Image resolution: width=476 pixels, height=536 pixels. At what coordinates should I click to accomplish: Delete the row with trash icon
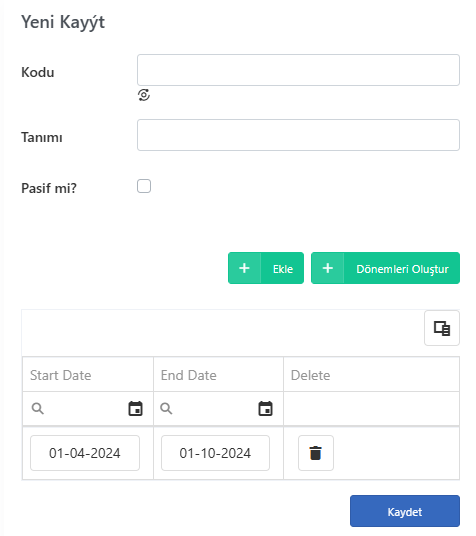click(316, 453)
